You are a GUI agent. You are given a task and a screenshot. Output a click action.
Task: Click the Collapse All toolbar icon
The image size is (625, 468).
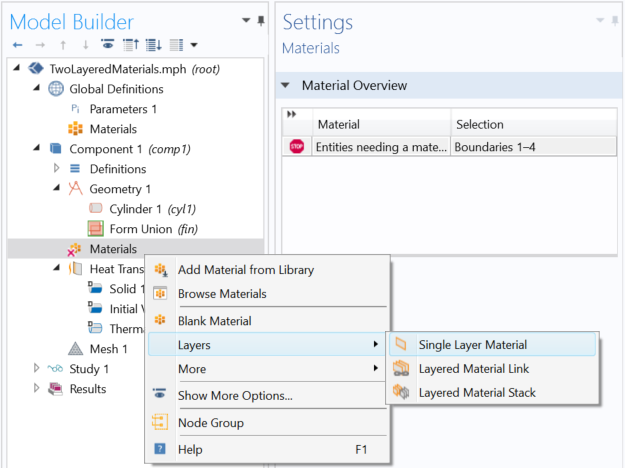tap(131, 45)
